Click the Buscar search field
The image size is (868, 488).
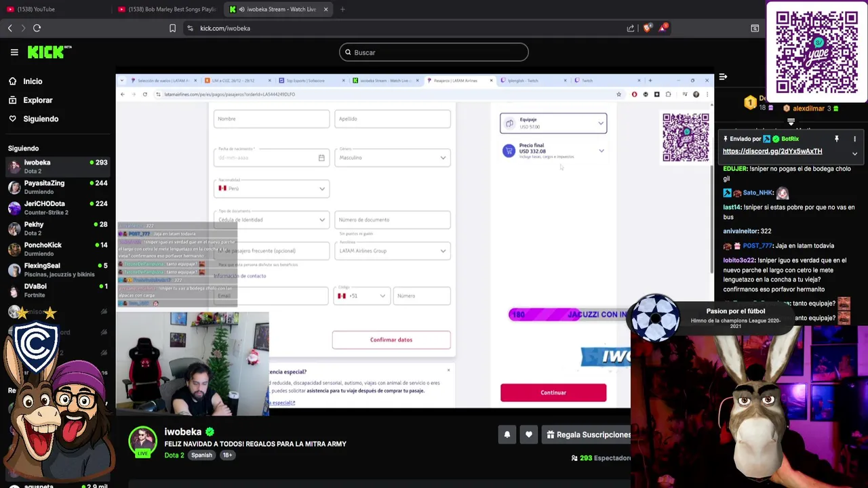434,52
